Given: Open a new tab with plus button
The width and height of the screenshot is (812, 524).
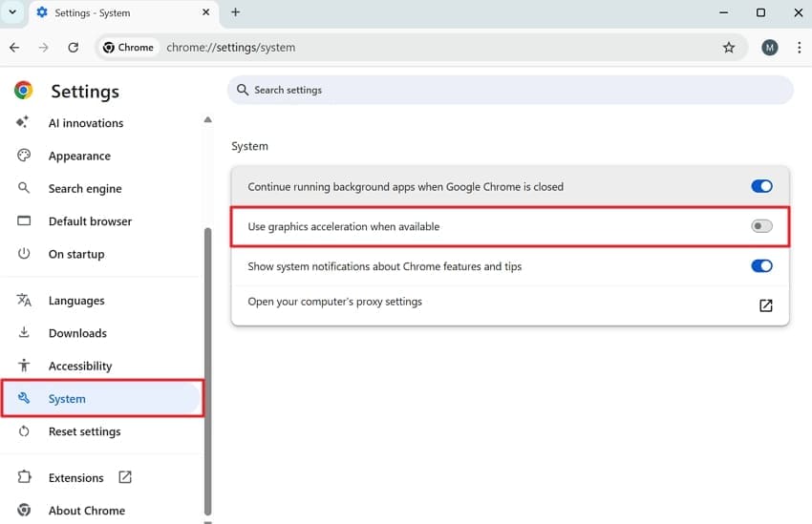Looking at the screenshot, I should [235, 11].
